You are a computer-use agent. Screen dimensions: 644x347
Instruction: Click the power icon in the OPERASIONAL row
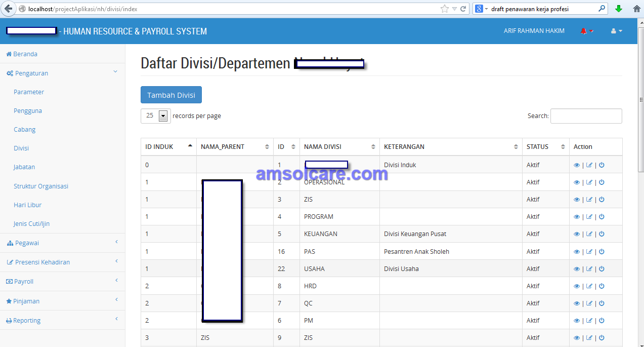pos(602,182)
